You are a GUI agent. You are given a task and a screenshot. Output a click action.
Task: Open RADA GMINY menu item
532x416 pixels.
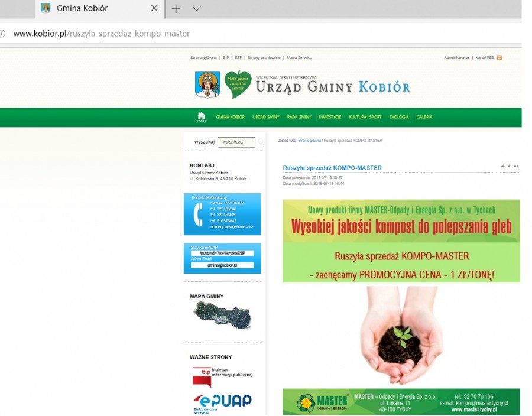click(x=299, y=117)
